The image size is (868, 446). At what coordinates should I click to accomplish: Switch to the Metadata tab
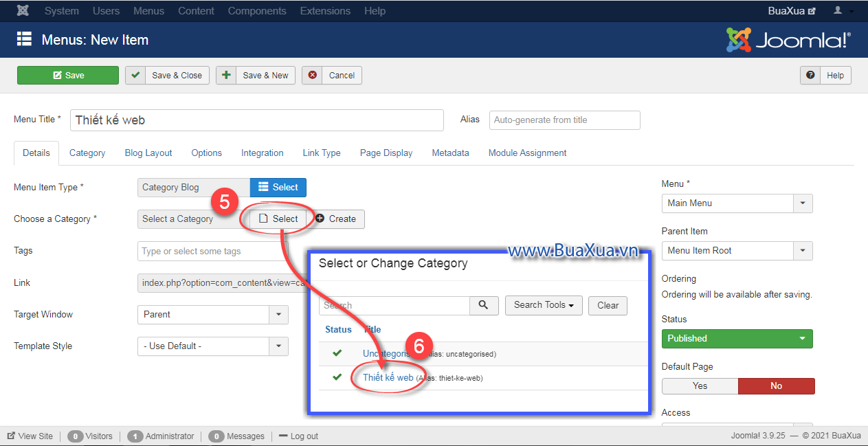click(450, 153)
